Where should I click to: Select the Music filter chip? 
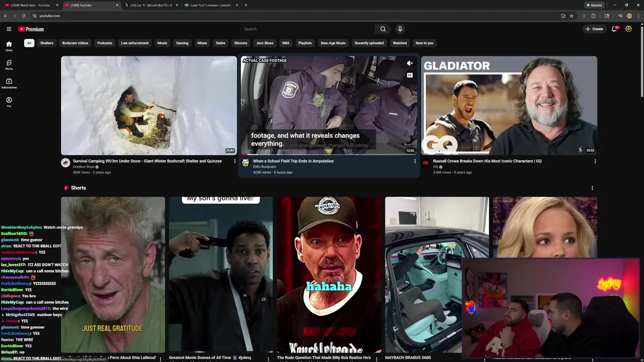pyautogui.click(x=162, y=43)
